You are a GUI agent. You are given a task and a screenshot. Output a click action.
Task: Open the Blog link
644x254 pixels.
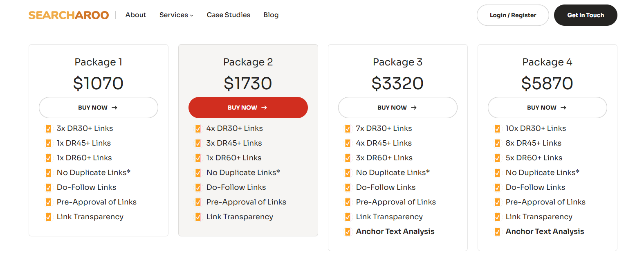tap(271, 15)
